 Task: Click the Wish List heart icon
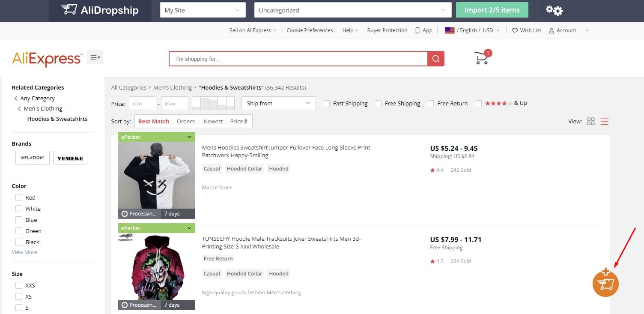click(515, 30)
